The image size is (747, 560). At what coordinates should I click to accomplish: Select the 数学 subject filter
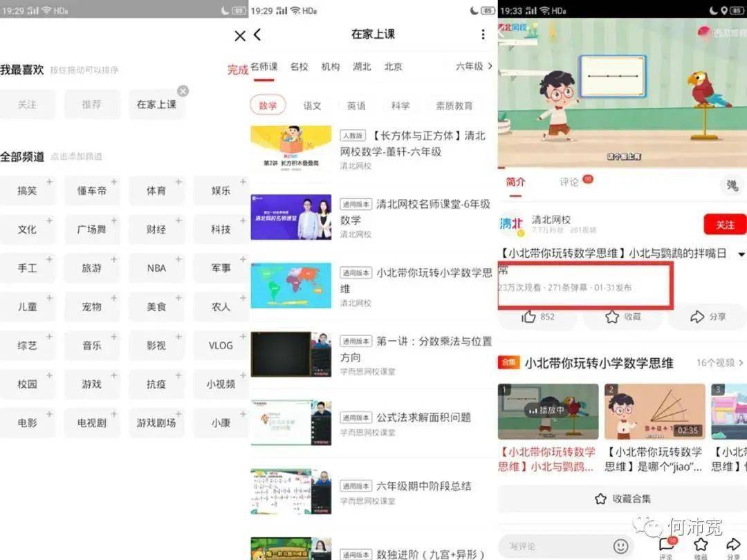pos(268,105)
